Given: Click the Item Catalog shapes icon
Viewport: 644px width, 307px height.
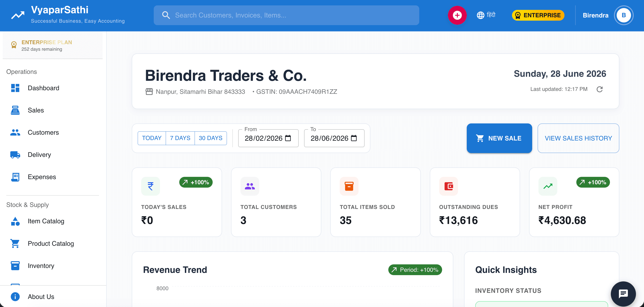Looking at the screenshot, I should pyautogui.click(x=15, y=221).
